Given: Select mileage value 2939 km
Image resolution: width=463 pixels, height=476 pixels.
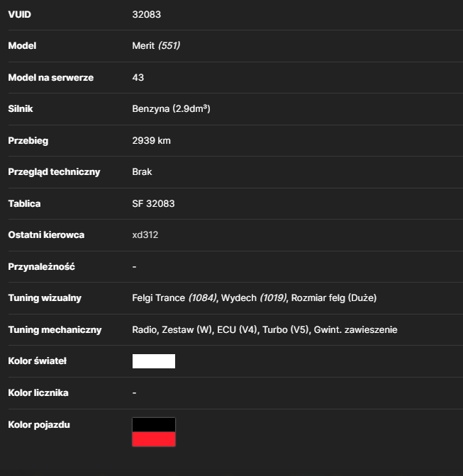Looking at the screenshot, I should pyautogui.click(x=151, y=140).
